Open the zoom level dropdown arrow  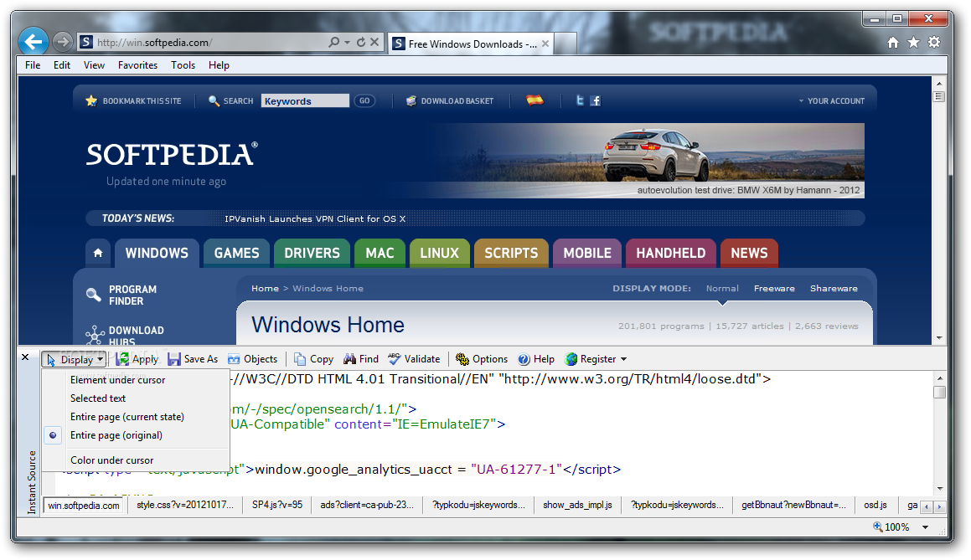tap(925, 527)
